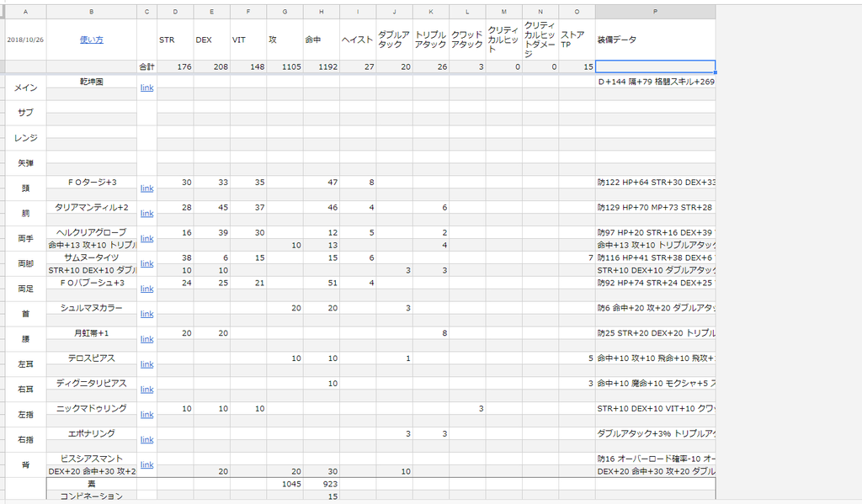The image size is (862, 504).
Task: Open the 使い方 link
Action: click(x=91, y=40)
